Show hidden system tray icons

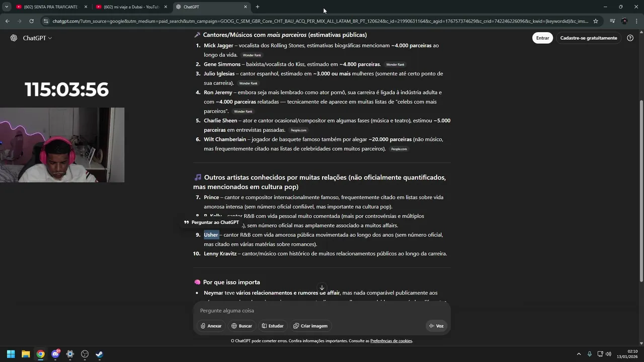point(579,354)
